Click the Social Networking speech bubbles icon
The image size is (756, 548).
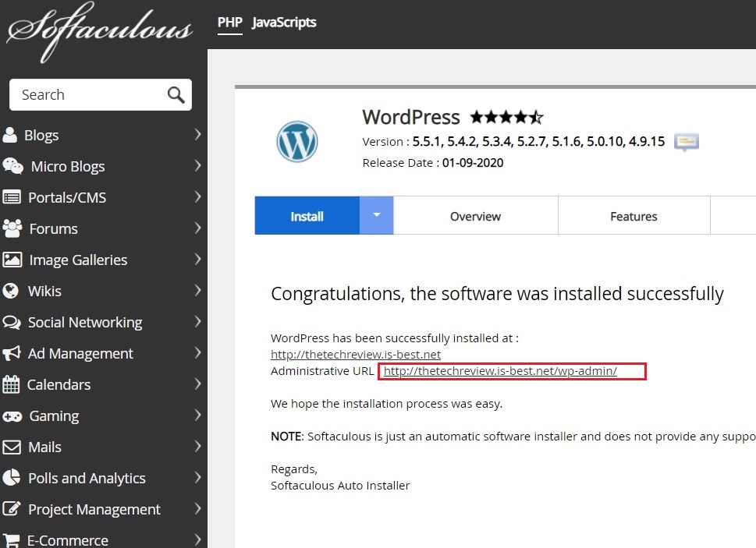coord(12,322)
